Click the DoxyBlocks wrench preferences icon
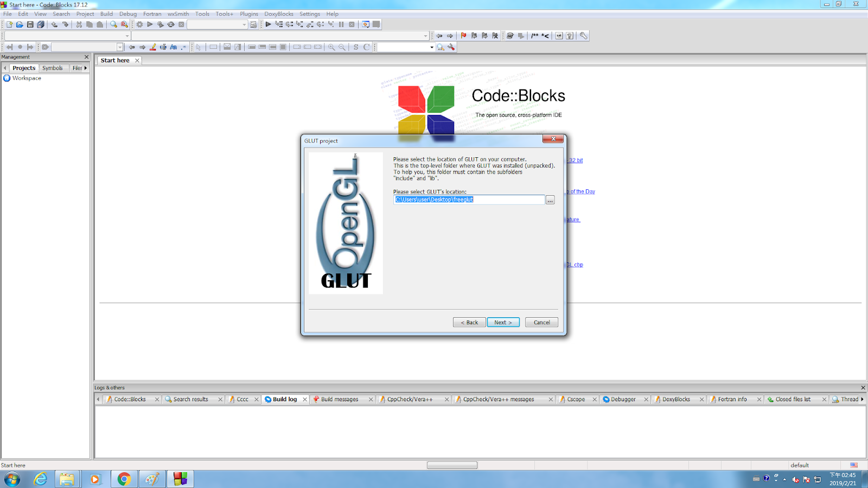The image size is (868, 488). click(583, 36)
